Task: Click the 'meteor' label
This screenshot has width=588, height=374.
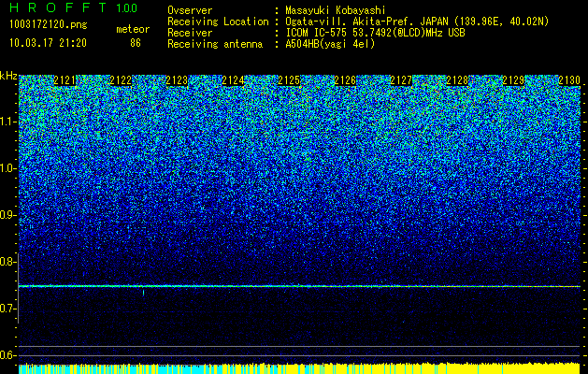Action: (133, 29)
